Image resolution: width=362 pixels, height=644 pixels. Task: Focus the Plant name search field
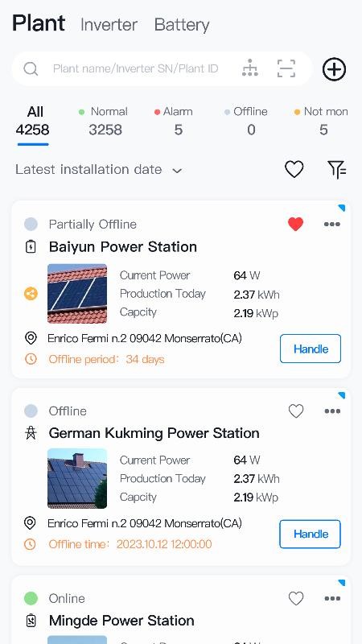coord(135,68)
